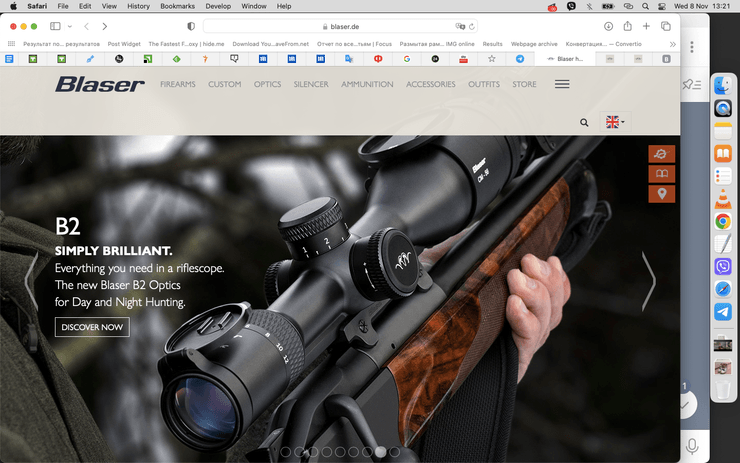Screen dimensions: 740x463
Task: Open the privacy report shield icon
Action: coord(191,26)
